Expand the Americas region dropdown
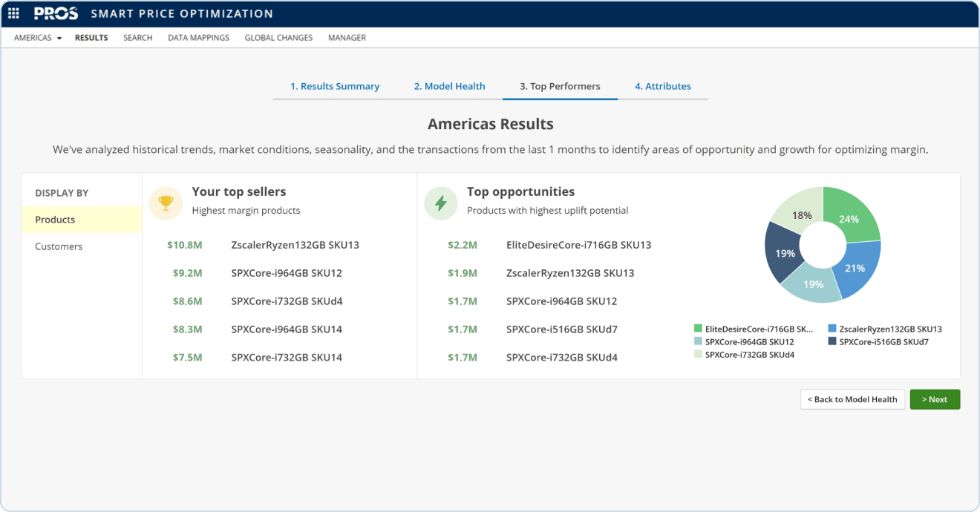Viewport: 980px width, 512px height. (x=37, y=38)
